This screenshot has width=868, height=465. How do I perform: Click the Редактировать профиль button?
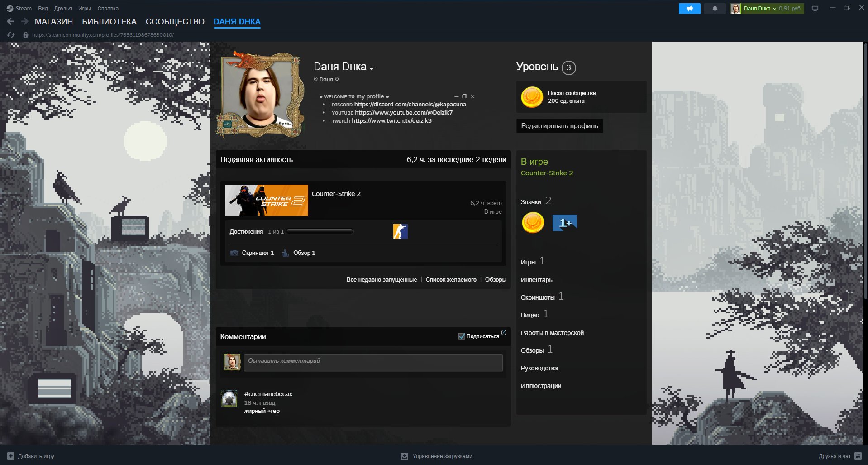559,126
